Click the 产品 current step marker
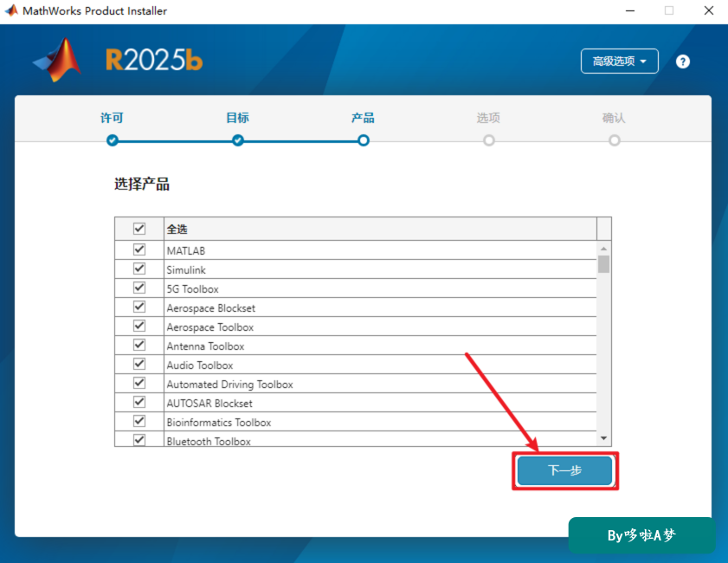Viewport: 728px width, 563px height. click(x=364, y=140)
